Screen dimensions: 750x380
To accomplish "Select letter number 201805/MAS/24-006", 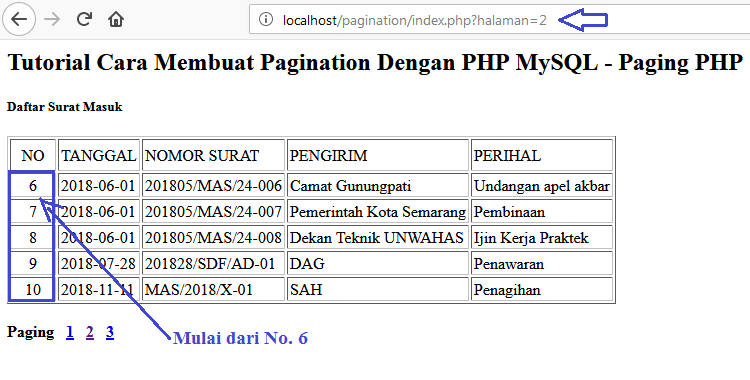I will (x=213, y=186).
